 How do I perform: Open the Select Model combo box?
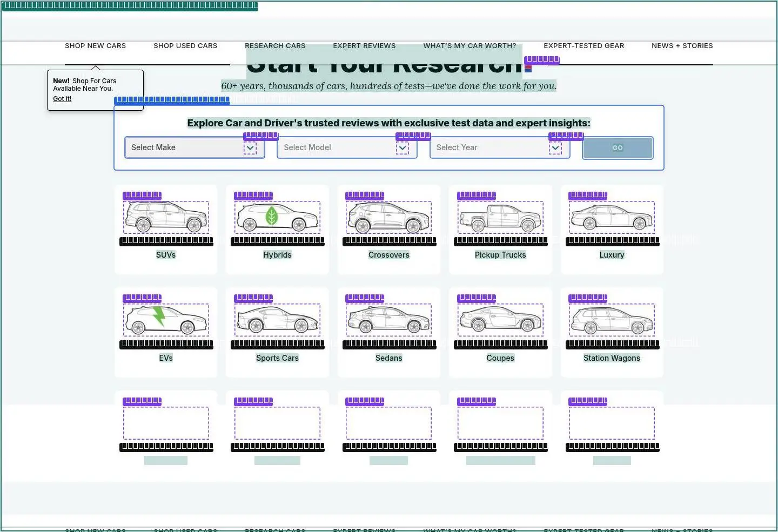(347, 147)
